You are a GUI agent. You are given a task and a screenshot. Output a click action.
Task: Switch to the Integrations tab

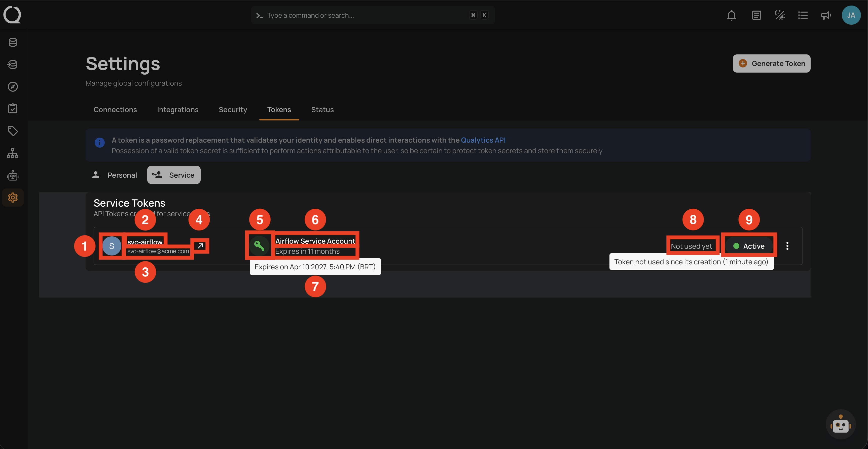tap(177, 110)
